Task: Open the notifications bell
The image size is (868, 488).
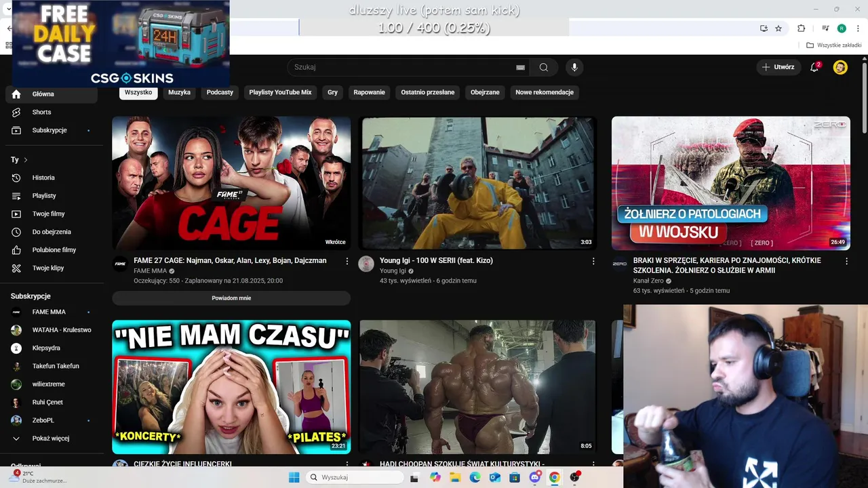Action: (815, 67)
